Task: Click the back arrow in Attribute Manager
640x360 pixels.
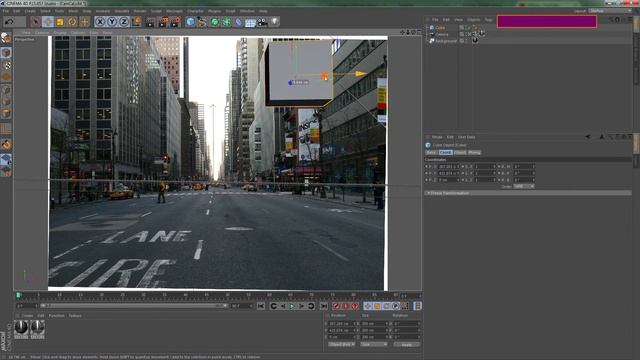Action: tap(588, 137)
